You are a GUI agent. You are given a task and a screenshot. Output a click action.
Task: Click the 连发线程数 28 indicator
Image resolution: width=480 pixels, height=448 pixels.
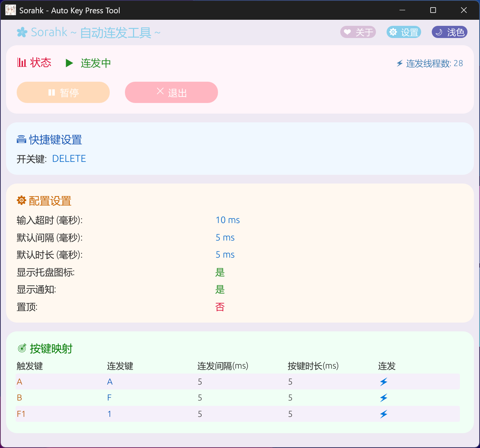pyautogui.click(x=429, y=63)
